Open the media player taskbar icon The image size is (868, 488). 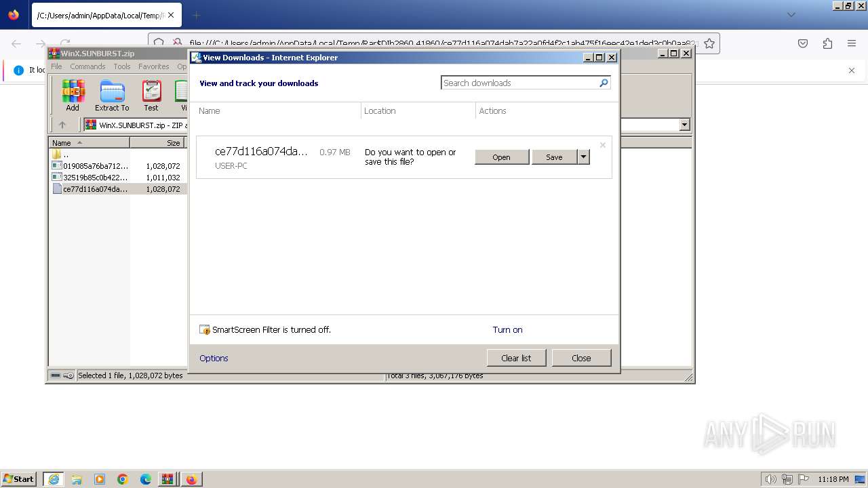[100, 479]
